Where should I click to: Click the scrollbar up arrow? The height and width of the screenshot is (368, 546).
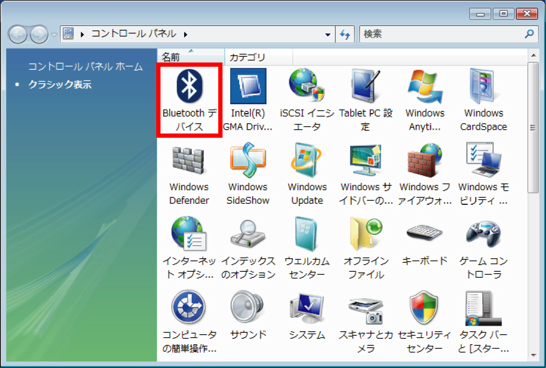click(533, 56)
